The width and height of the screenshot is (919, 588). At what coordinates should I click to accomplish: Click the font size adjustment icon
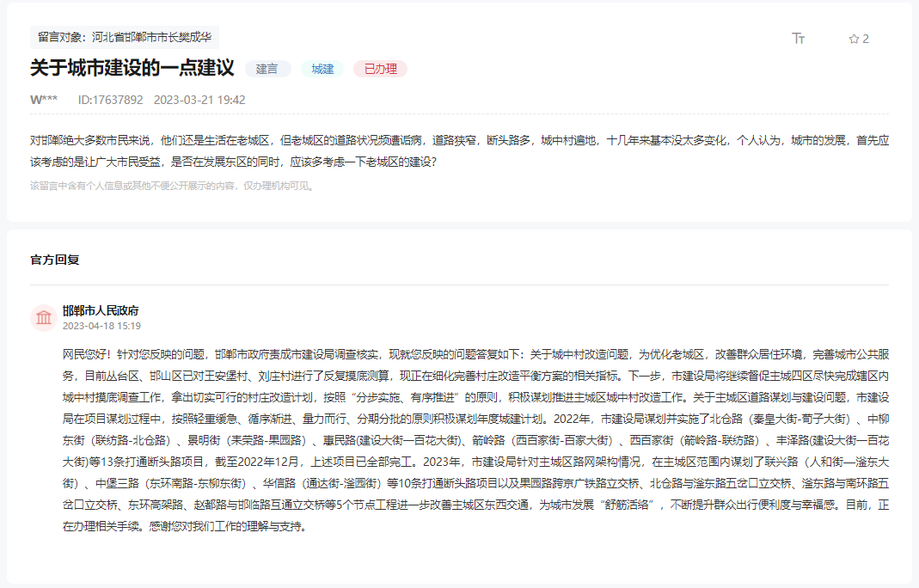799,39
